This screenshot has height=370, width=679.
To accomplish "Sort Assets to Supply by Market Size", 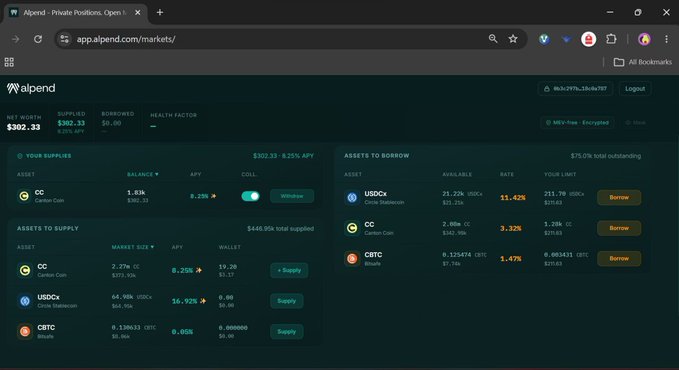I will [x=133, y=247].
